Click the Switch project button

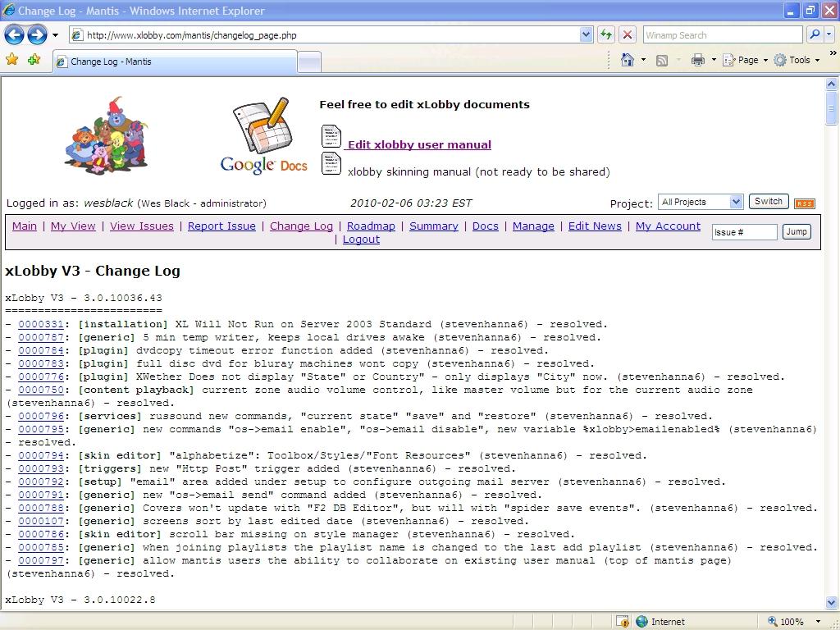[768, 202]
